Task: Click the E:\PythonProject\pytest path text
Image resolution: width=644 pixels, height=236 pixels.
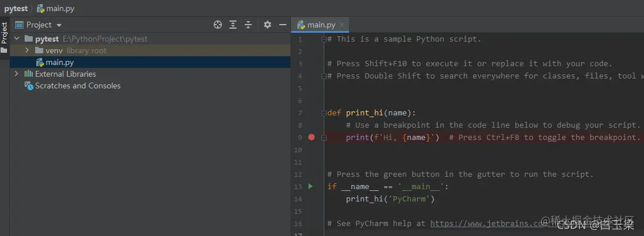Action: coord(105,39)
